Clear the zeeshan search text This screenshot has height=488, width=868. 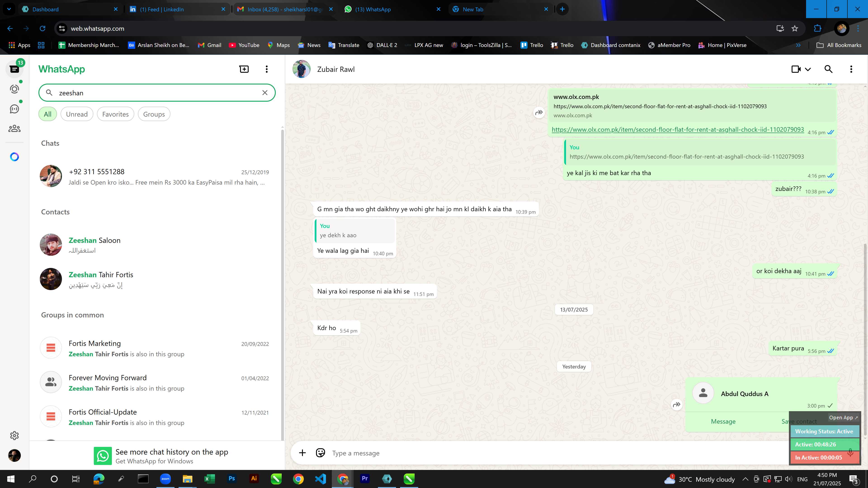point(265,93)
